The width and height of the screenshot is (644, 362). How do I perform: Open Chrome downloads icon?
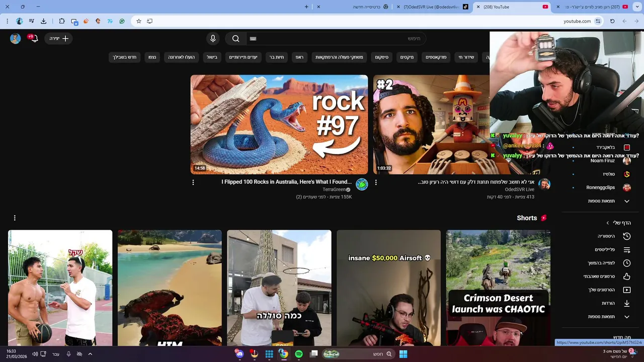[x=44, y=21]
